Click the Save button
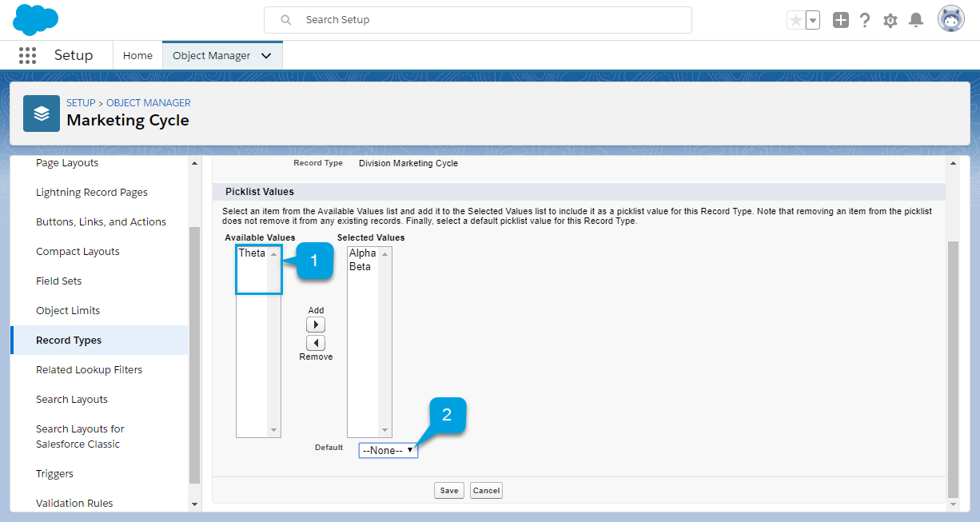This screenshot has width=980, height=522. pos(449,490)
